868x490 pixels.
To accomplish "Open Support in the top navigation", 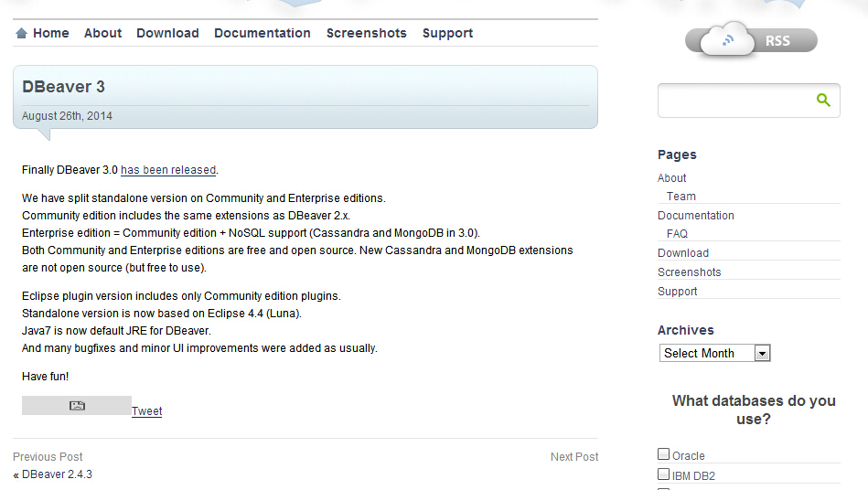I will 447,33.
